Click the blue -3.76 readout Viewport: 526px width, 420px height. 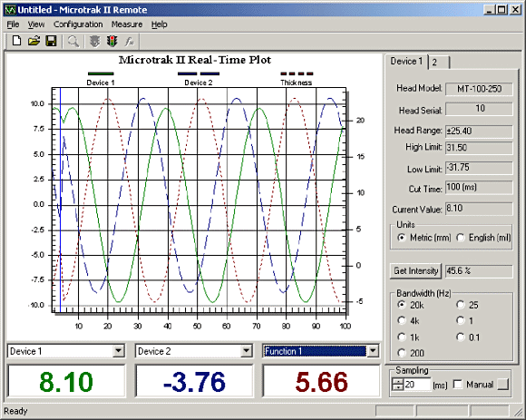194,382
